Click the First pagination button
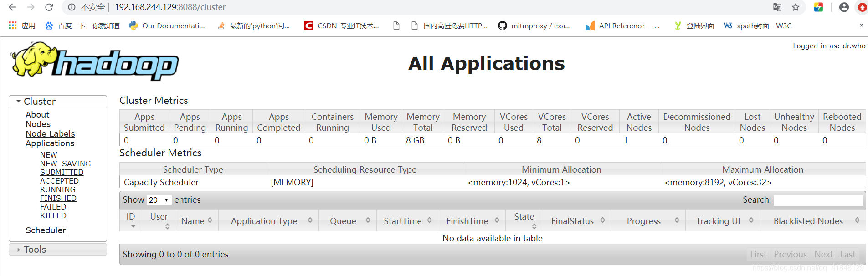Viewport: 868px width, 276px height. click(x=758, y=255)
